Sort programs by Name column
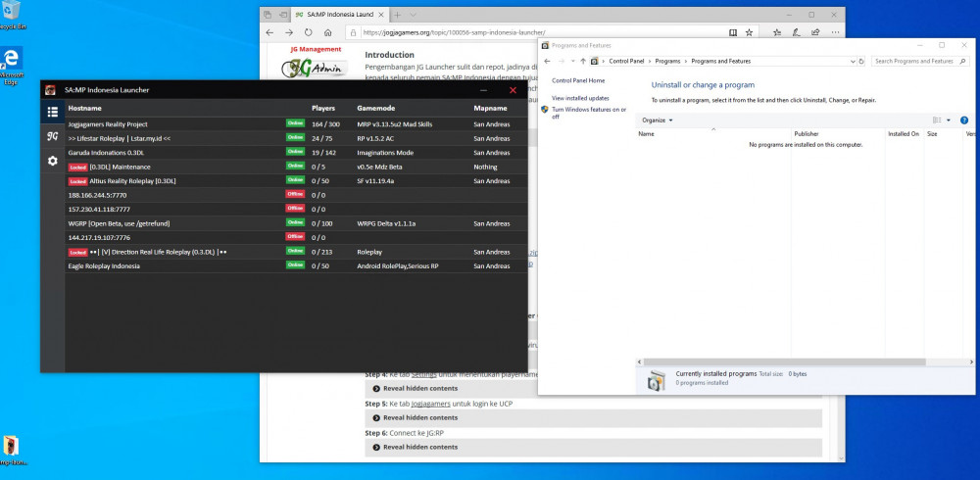This screenshot has height=480, width=980. (x=713, y=134)
